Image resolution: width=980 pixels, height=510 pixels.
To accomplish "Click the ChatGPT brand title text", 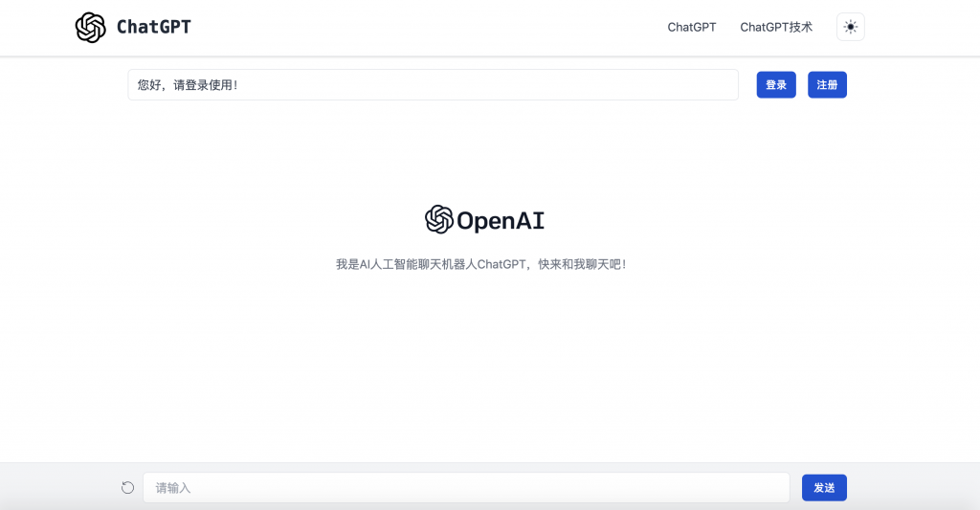I will (154, 27).
